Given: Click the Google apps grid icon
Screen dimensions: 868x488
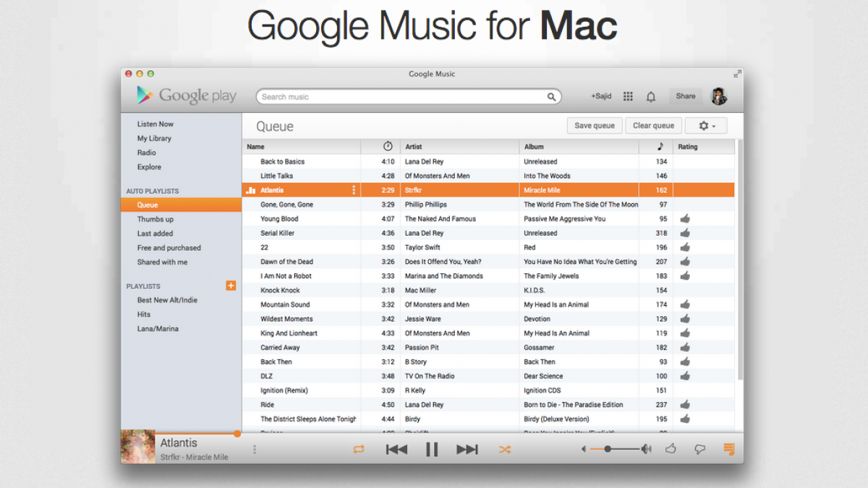Looking at the screenshot, I should 628,97.
